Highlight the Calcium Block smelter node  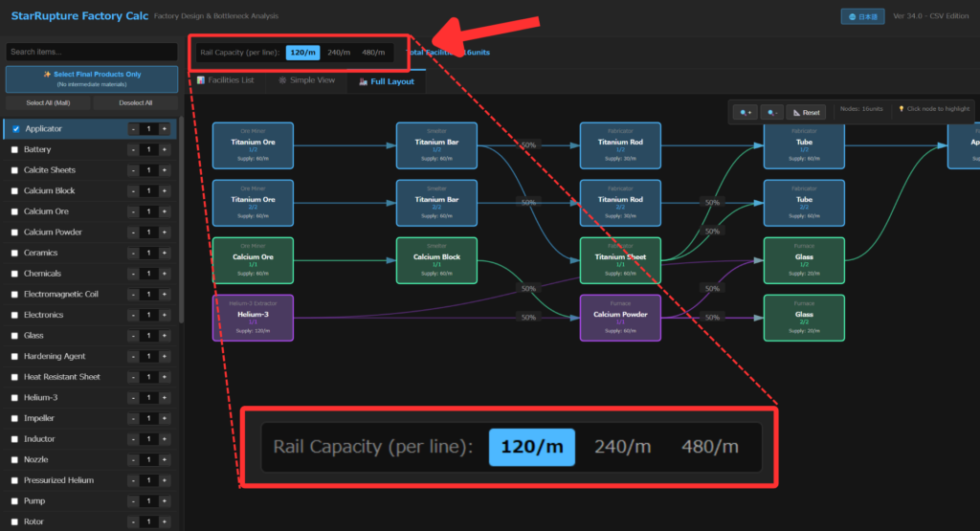[436, 260]
